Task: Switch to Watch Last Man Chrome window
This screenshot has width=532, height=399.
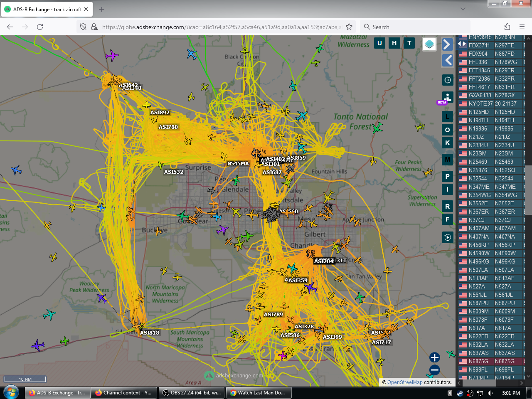Action: coord(259,393)
